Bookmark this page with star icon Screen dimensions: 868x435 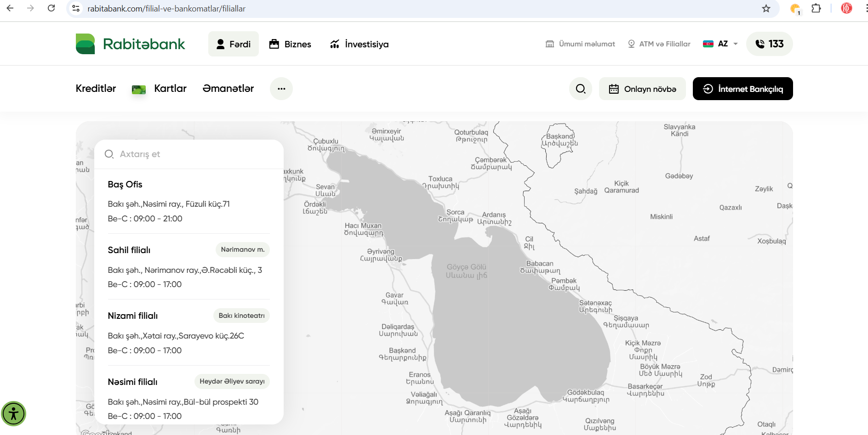pos(766,9)
